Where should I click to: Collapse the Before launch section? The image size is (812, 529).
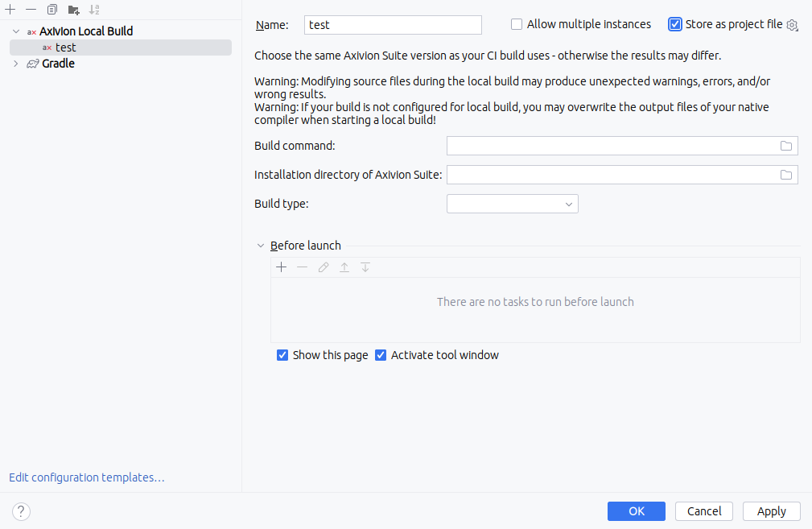pos(261,246)
